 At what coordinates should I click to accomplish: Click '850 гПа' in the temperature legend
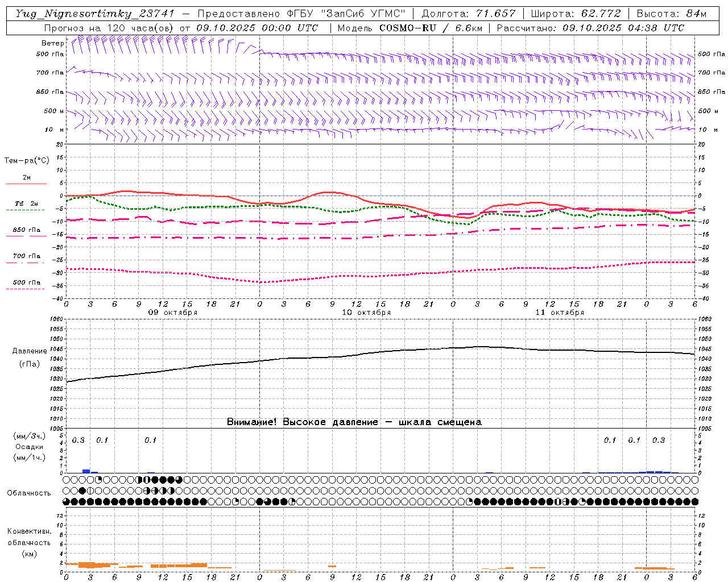(27, 230)
